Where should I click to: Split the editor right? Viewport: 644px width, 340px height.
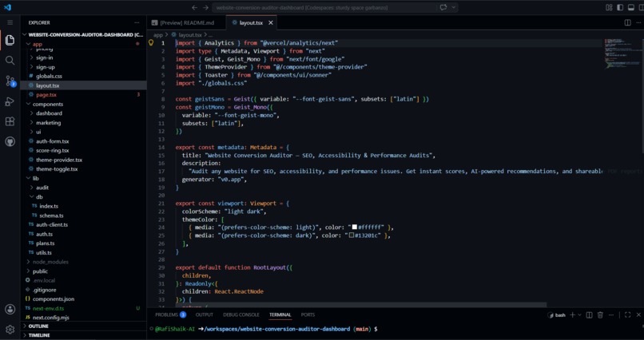(x=627, y=22)
